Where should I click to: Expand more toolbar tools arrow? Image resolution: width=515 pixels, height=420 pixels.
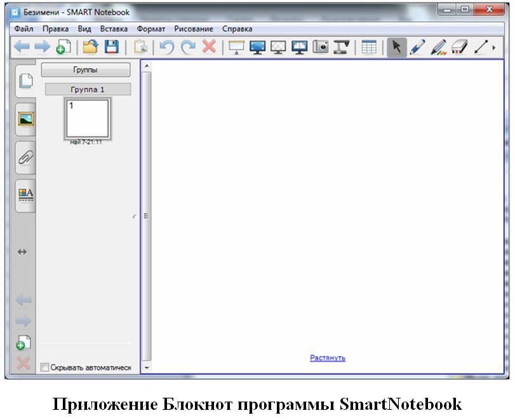click(494, 48)
